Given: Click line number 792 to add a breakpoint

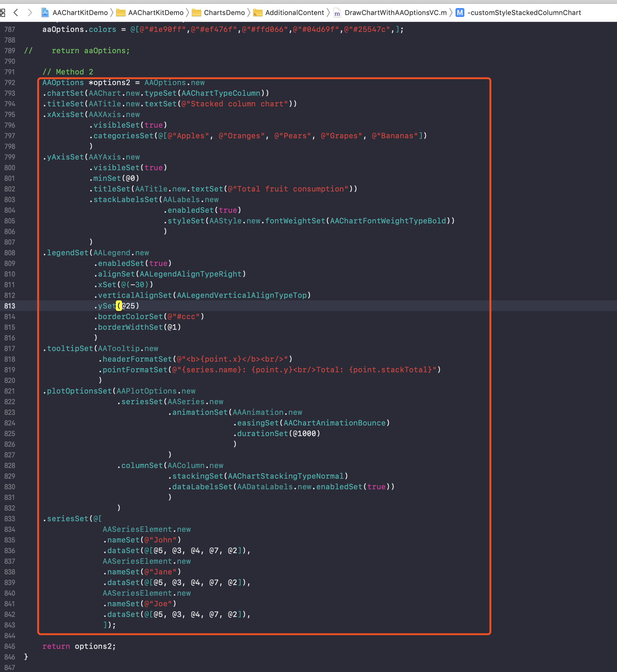Looking at the screenshot, I should tap(10, 83).
